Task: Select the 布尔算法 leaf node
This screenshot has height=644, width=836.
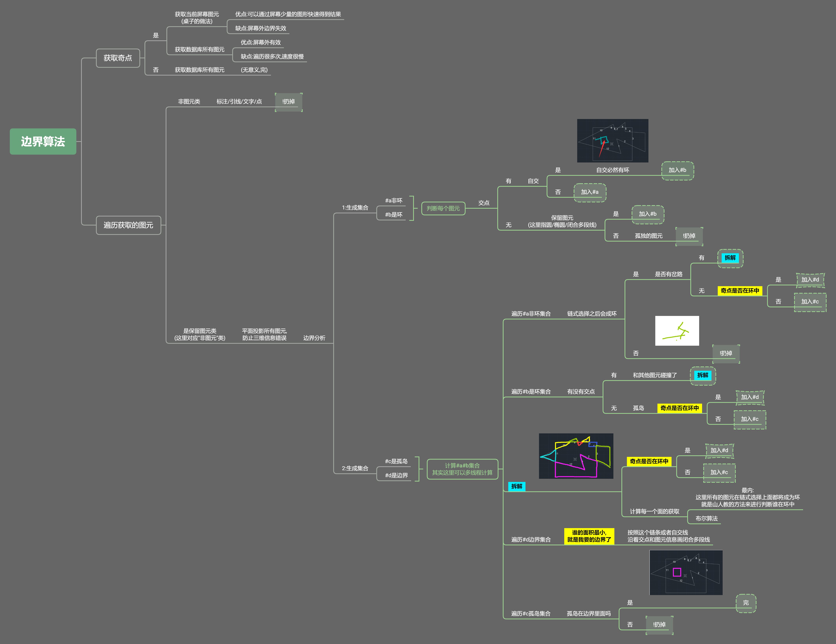Action: tap(706, 519)
